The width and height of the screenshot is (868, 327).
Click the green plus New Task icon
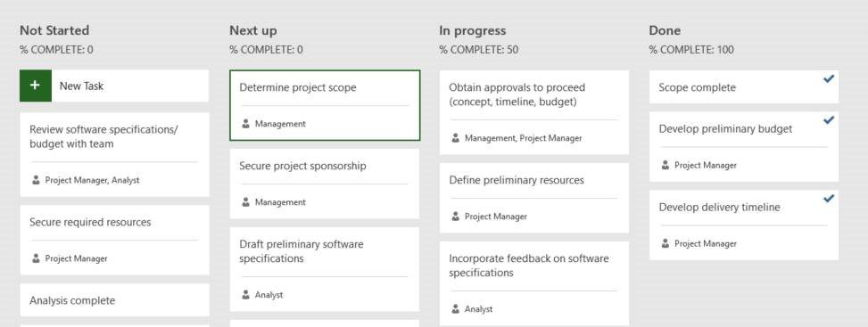36,86
